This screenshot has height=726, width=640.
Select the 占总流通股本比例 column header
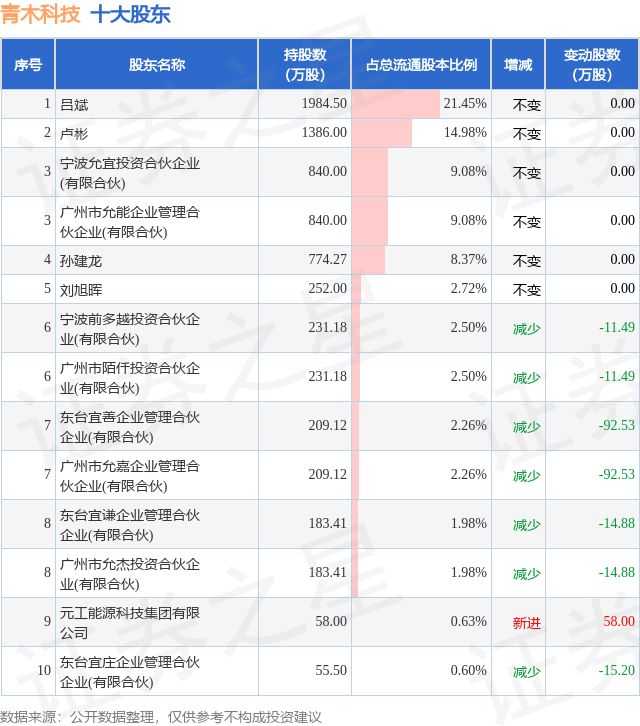[x=421, y=64]
